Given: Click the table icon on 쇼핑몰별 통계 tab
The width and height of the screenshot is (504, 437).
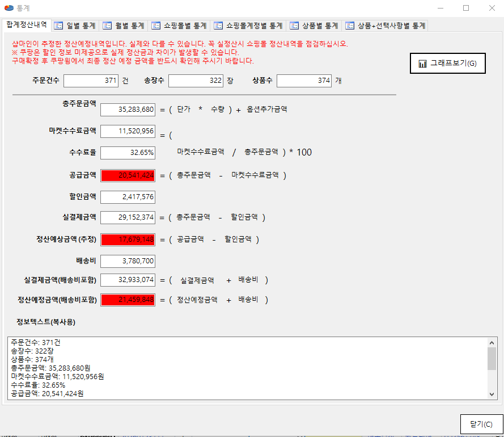Looking at the screenshot, I should point(156,26).
